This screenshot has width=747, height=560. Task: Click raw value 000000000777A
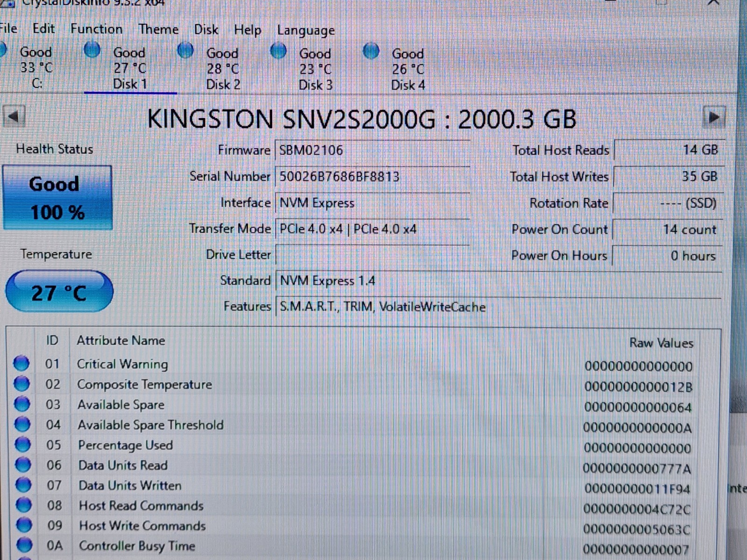(x=637, y=468)
